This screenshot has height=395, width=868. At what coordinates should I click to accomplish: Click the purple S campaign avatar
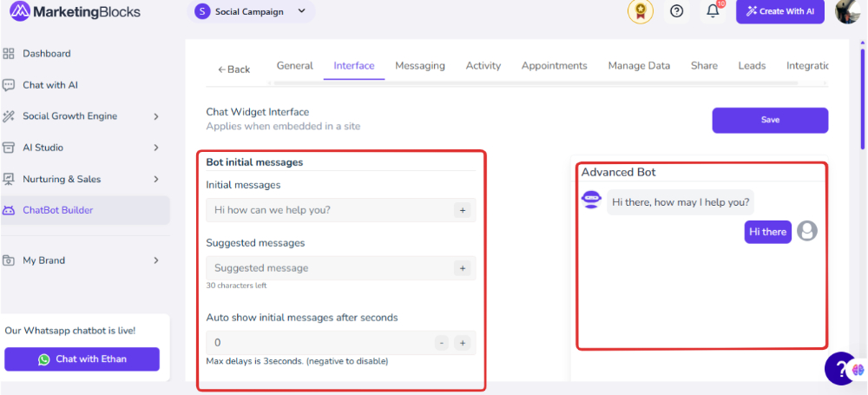[202, 11]
